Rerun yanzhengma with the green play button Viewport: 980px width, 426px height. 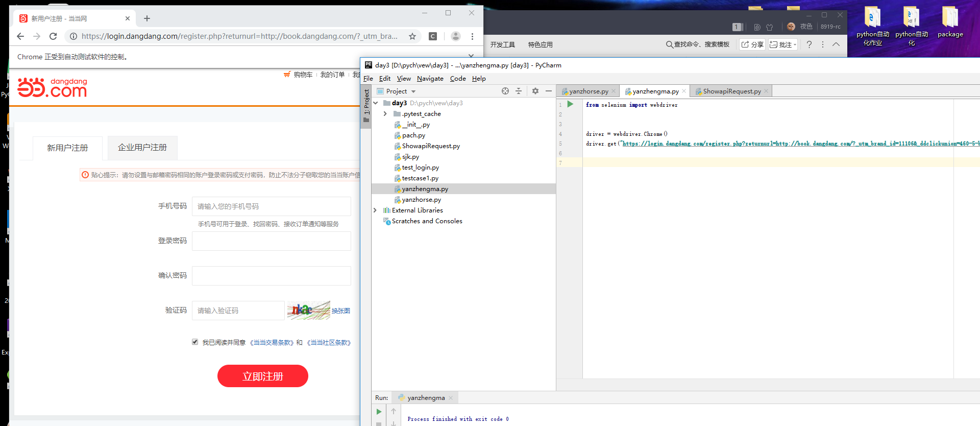tap(379, 412)
